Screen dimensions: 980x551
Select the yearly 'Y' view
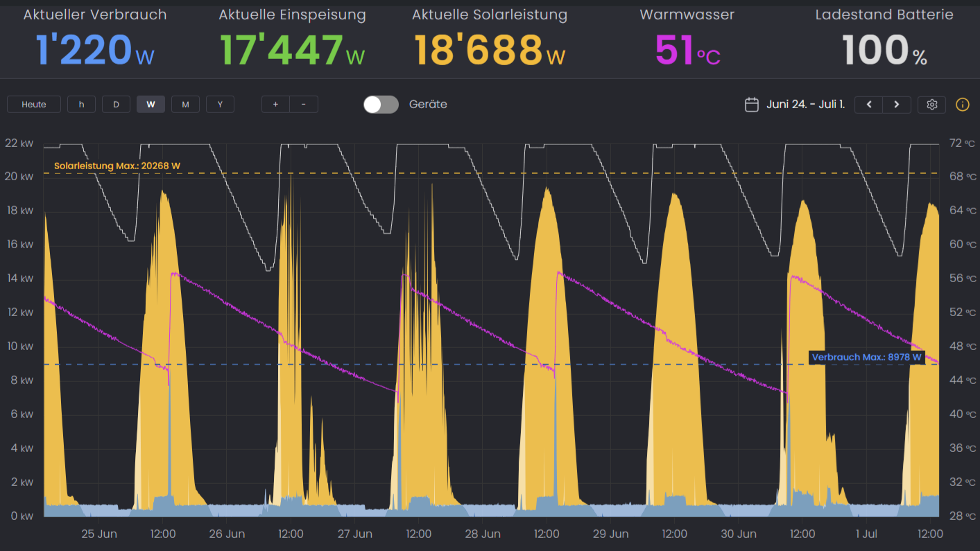[220, 103]
